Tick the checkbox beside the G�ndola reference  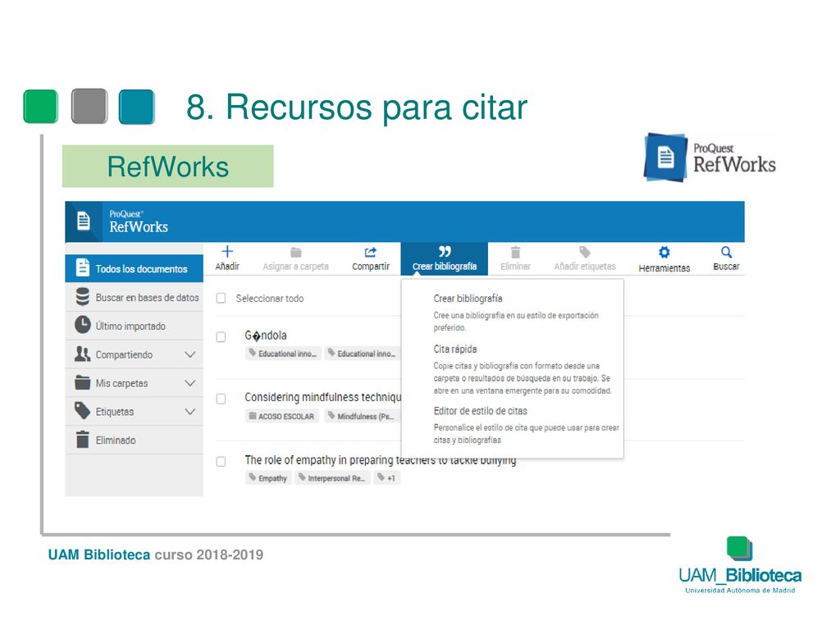pyautogui.click(x=221, y=337)
